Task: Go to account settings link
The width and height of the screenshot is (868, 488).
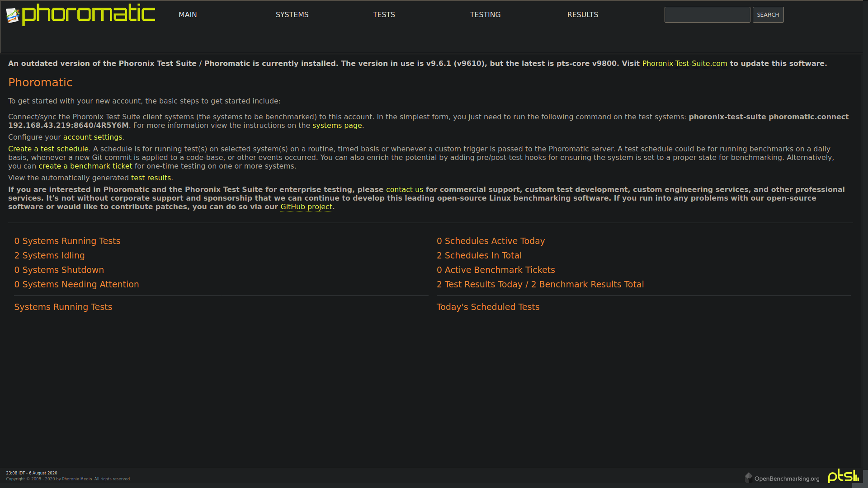Action: tap(93, 137)
